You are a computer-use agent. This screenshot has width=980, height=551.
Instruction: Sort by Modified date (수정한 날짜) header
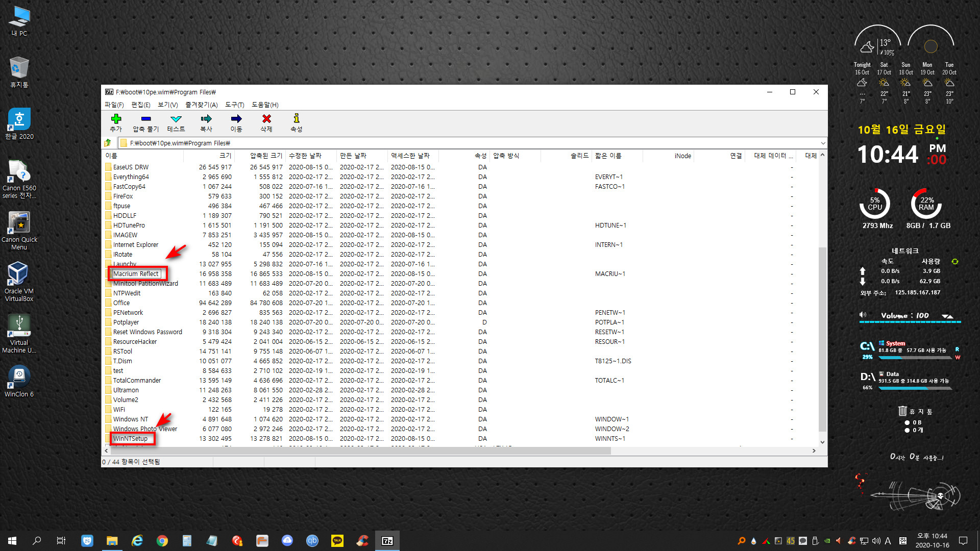[311, 156]
